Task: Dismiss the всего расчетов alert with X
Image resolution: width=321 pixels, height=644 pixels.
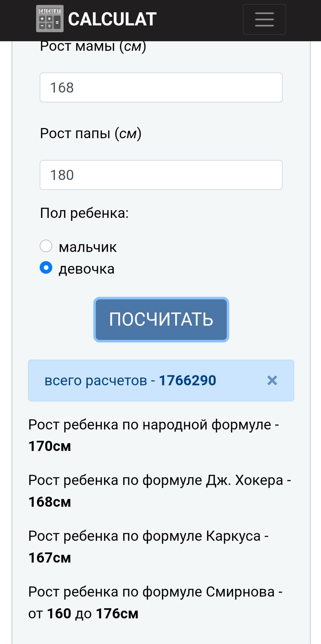Action: (x=272, y=380)
